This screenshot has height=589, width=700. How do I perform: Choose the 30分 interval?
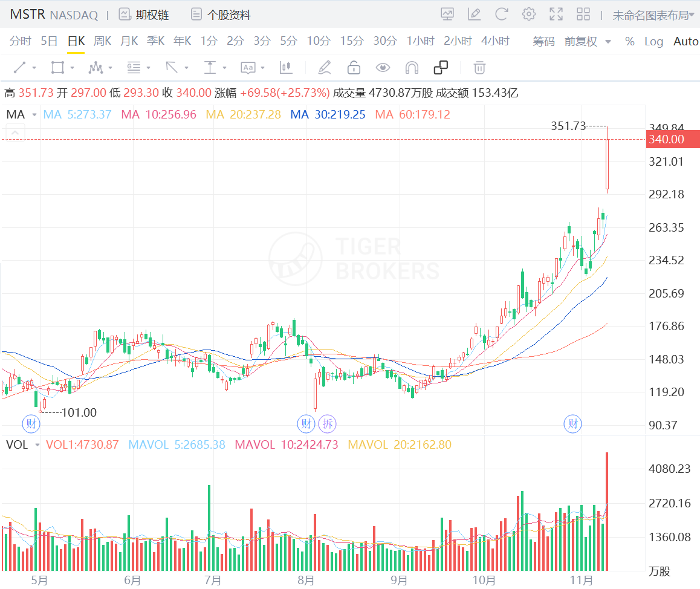(x=385, y=41)
